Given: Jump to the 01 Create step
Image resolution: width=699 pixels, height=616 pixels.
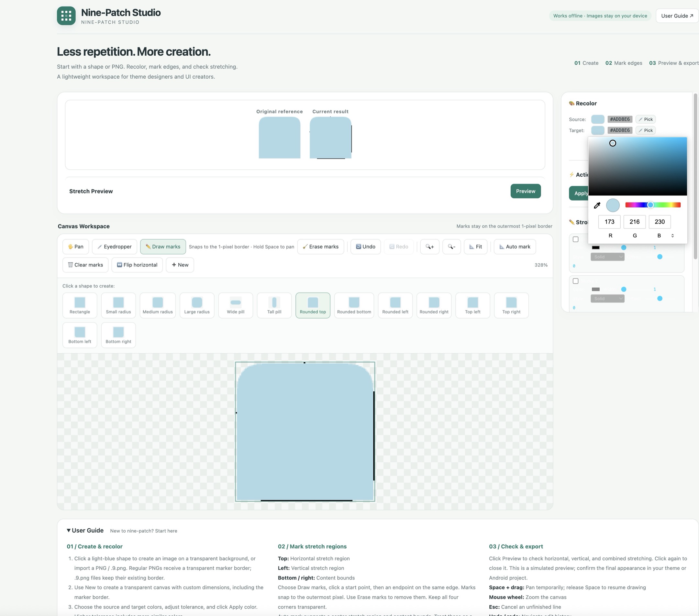Looking at the screenshot, I should (586, 63).
